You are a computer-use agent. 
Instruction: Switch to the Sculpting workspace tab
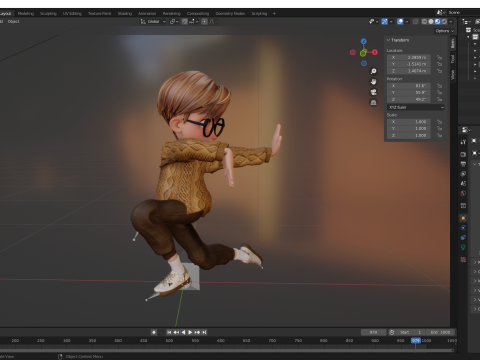pos(48,14)
